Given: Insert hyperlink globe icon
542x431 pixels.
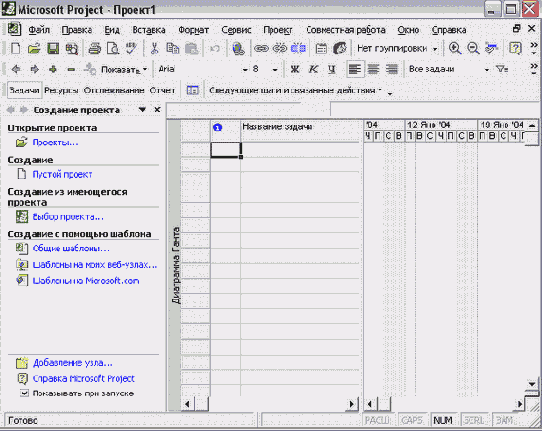Looking at the screenshot, I should coord(238,48).
